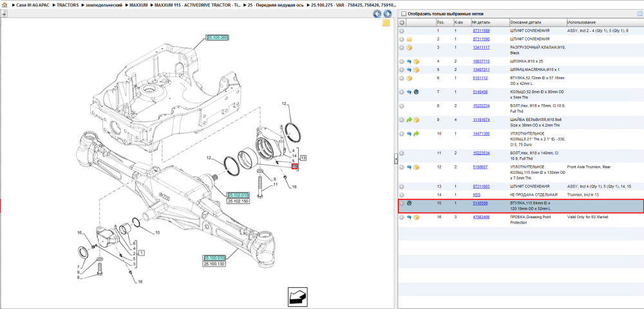644x309 pixels.
Task: Click the package icon for part 5188607
Action: point(416,167)
